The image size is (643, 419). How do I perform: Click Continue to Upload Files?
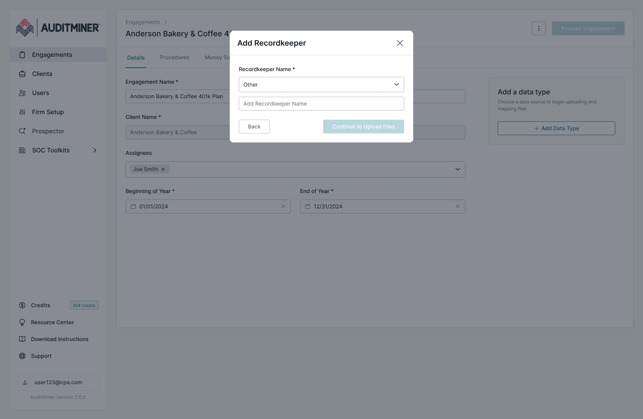tap(363, 127)
